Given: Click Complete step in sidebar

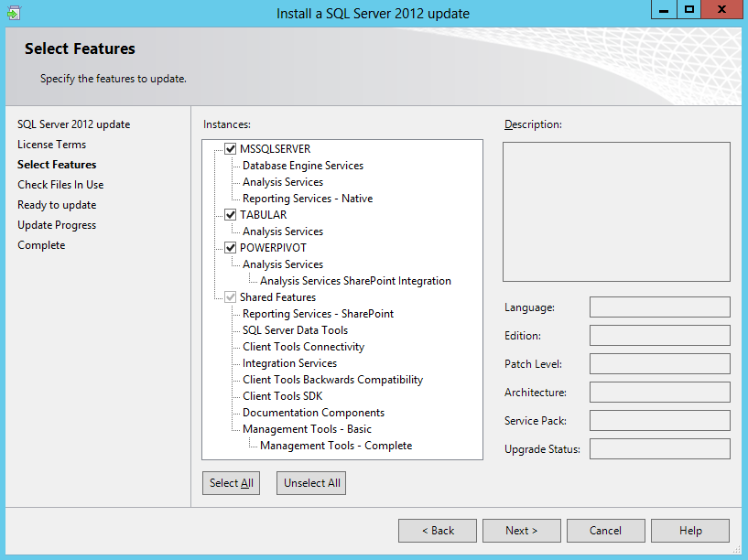Looking at the screenshot, I should click(41, 245).
